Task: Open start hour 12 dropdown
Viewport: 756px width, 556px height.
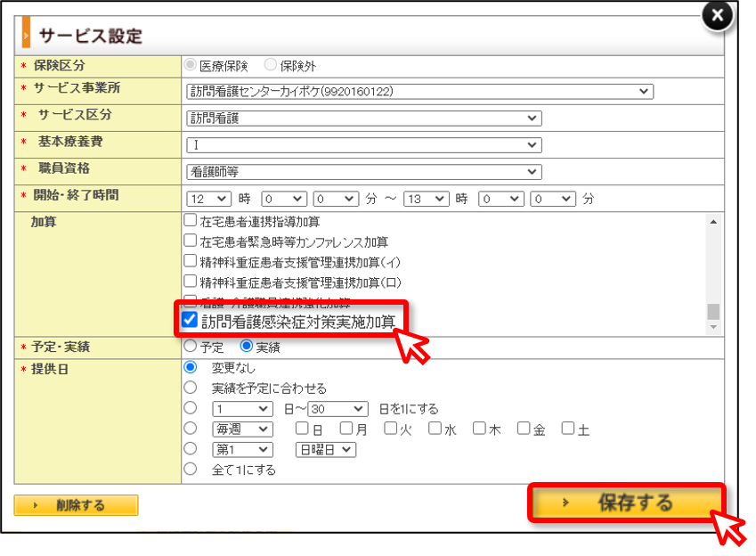Action: coord(207,199)
